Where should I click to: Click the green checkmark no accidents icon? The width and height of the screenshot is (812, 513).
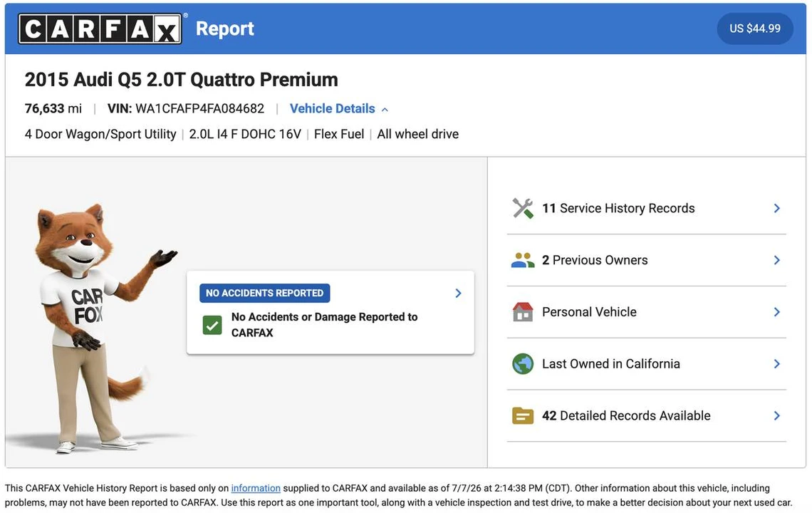click(x=212, y=326)
